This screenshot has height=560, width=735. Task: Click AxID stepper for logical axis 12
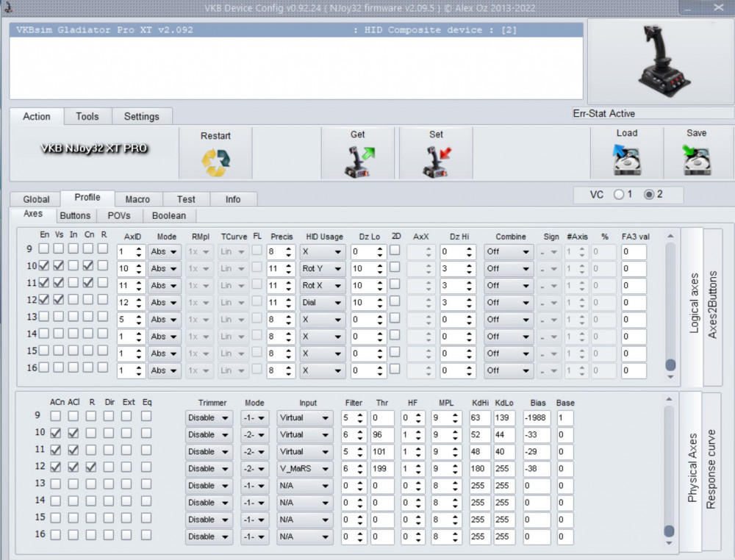[139, 302]
